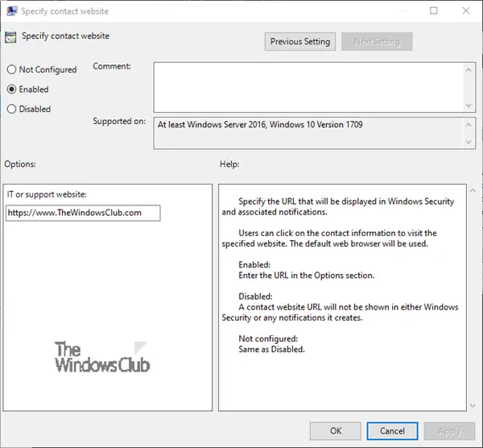Click the 'IT or support website:' label
The height and width of the screenshot is (448, 483).
point(47,194)
